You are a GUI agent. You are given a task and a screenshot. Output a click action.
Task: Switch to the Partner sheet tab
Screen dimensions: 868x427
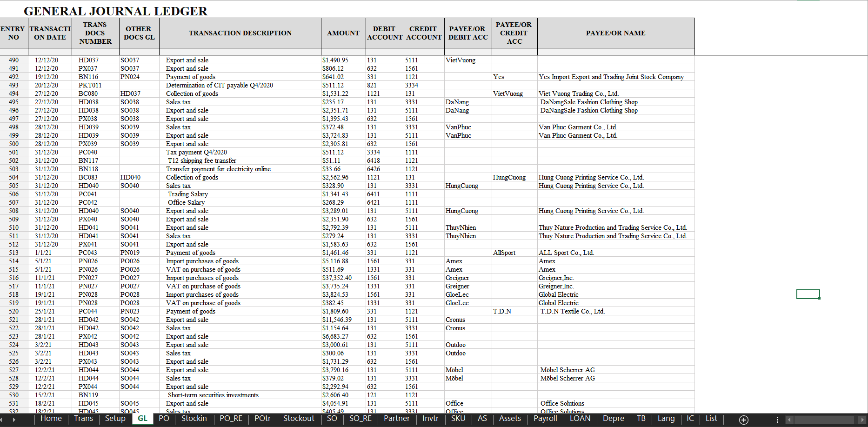pos(397,418)
